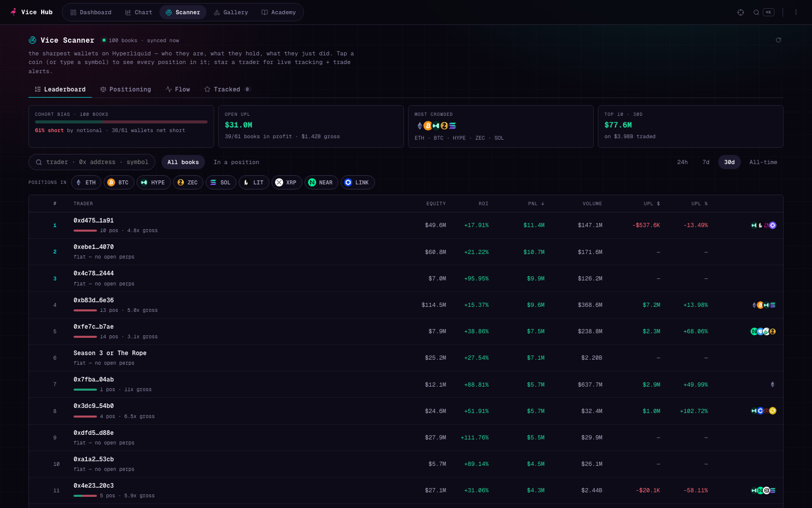This screenshot has height=508, width=812.
Task: Open the Gallery section
Action: point(231,12)
